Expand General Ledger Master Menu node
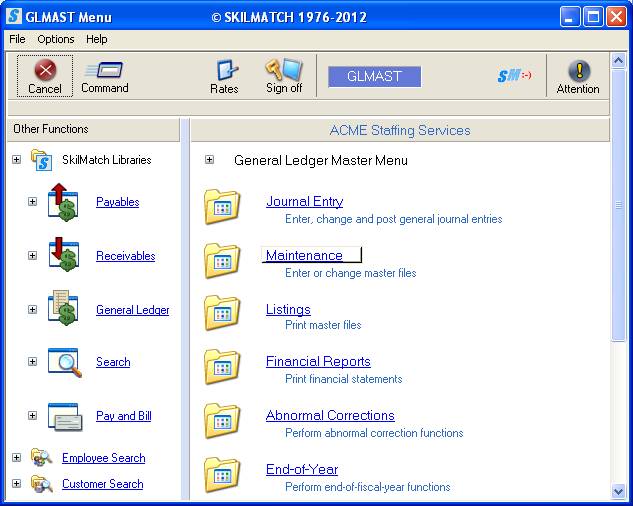The image size is (633, 506). (x=209, y=160)
